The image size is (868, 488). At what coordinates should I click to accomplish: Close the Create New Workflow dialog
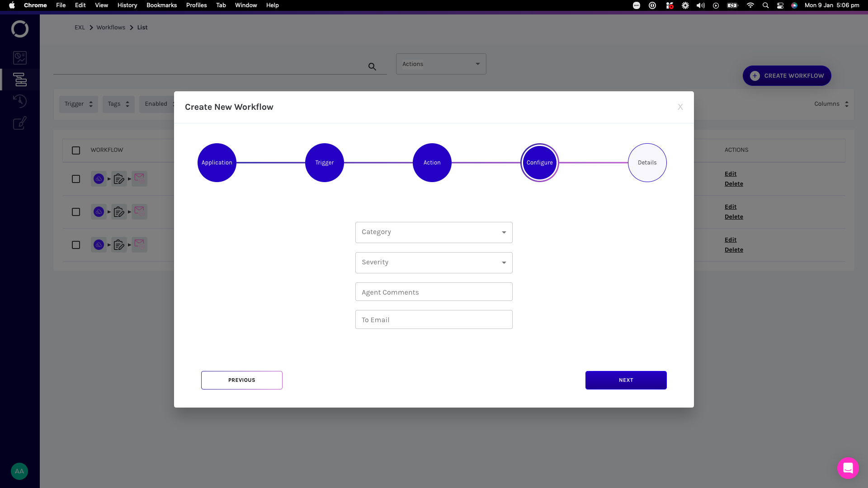[680, 107]
